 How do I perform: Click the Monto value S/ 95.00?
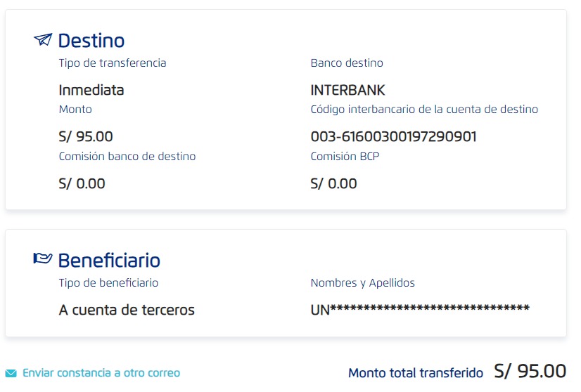(86, 136)
